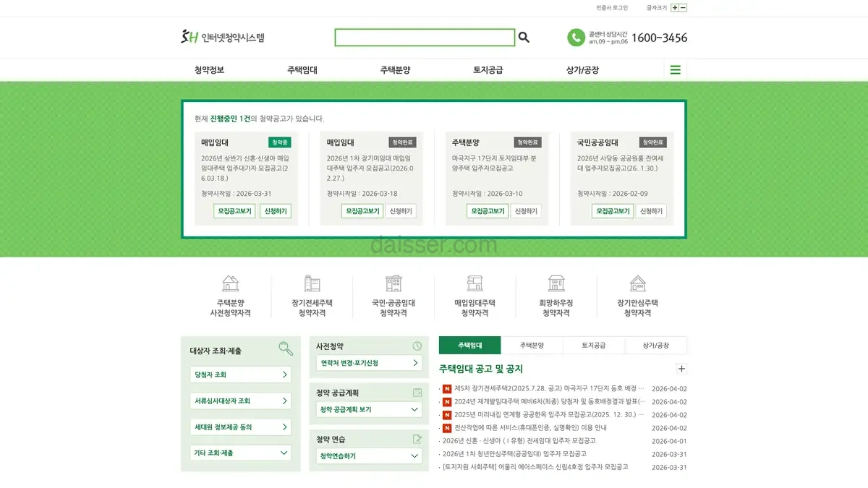Open notice 2025년 미리내집 연계형 공공한옥
Image resolution: width=868 pixels, height=488 pixels.
pyautogui.click(x=549, y=415)
